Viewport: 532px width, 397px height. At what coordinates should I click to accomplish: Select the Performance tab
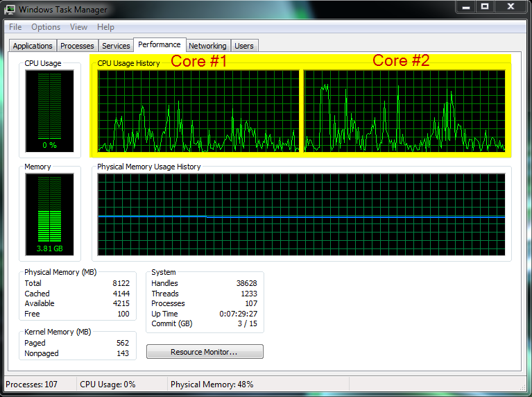point(160,44)
